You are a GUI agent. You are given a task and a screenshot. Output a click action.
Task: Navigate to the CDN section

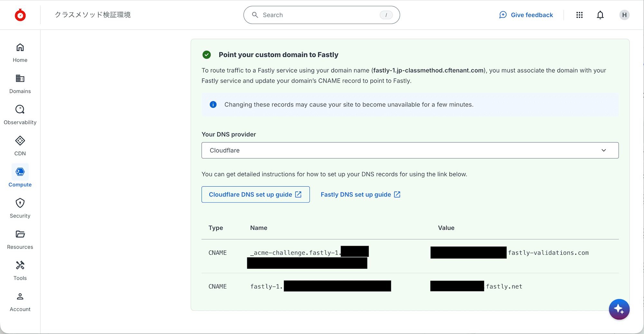click(20, 146)
